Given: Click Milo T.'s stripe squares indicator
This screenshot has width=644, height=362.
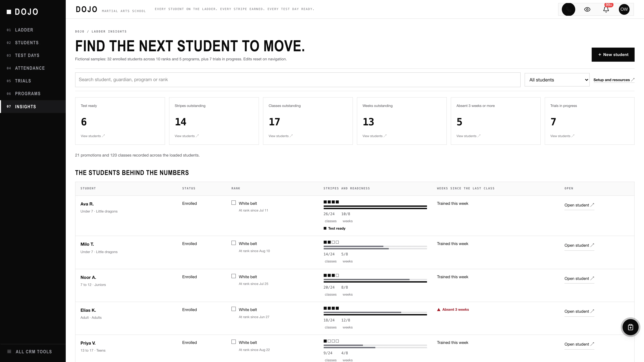Looking at the screenshot, I should point(331,242).
